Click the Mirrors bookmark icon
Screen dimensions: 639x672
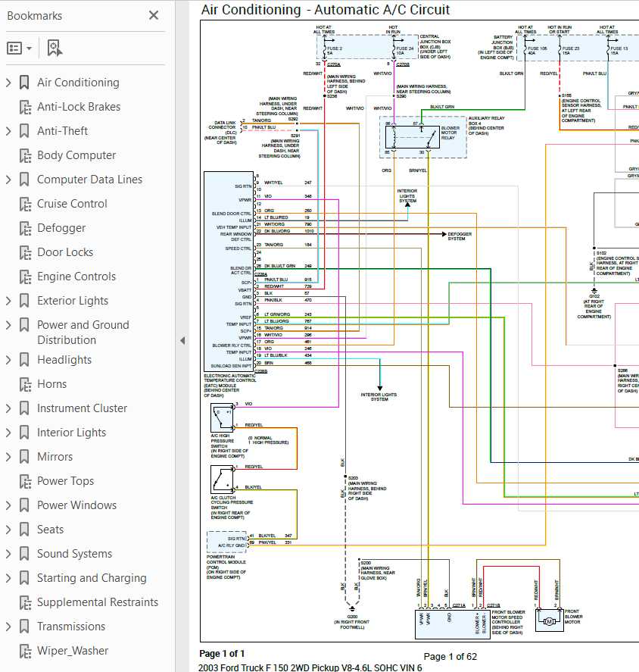[x=24, y=456]
